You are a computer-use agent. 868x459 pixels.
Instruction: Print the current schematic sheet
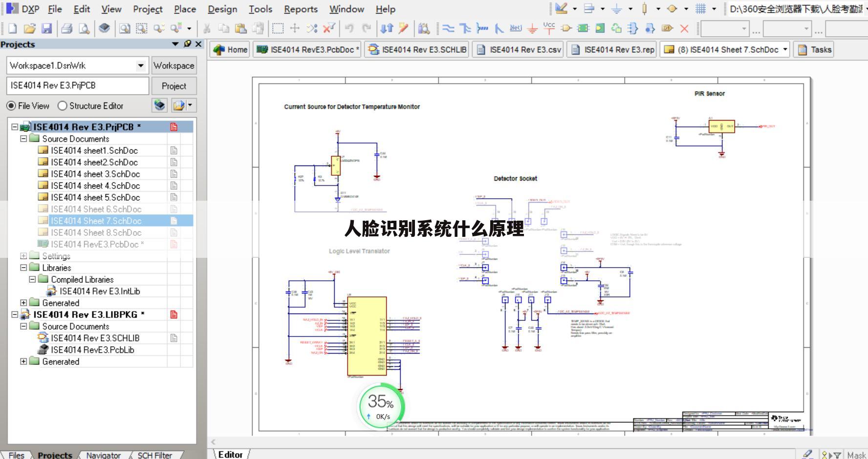coord(67,29)
